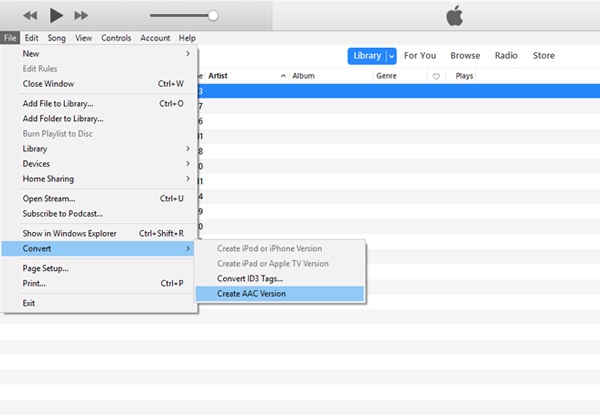Click the Library tab button
600x416 pixels.
367,56
